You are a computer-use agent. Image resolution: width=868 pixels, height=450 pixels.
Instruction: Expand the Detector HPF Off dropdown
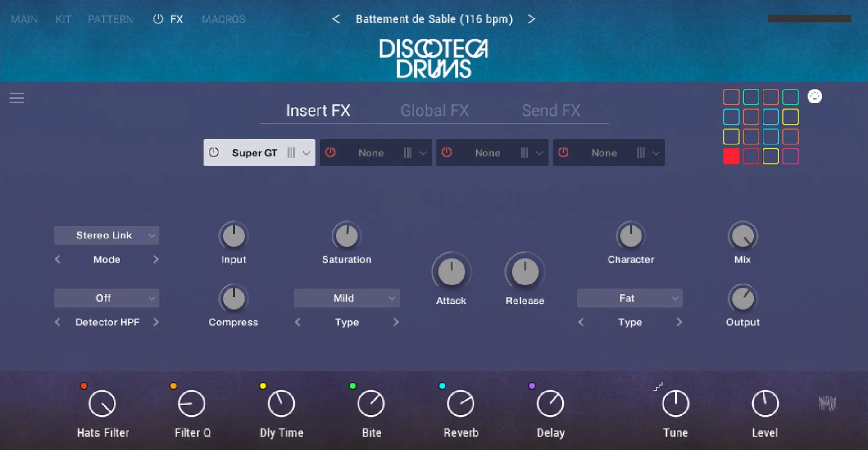pos(106,298)
